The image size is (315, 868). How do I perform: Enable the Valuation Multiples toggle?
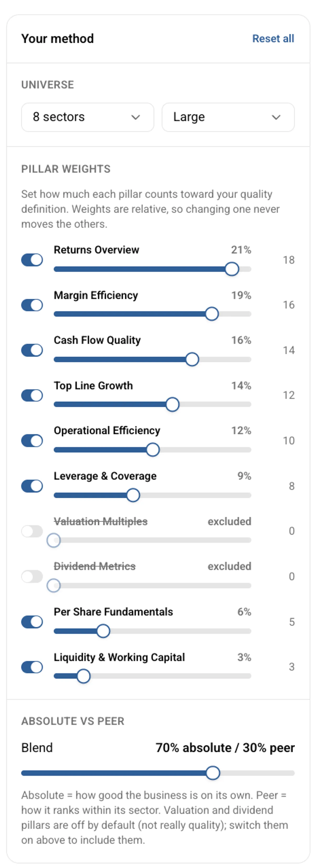32,531
